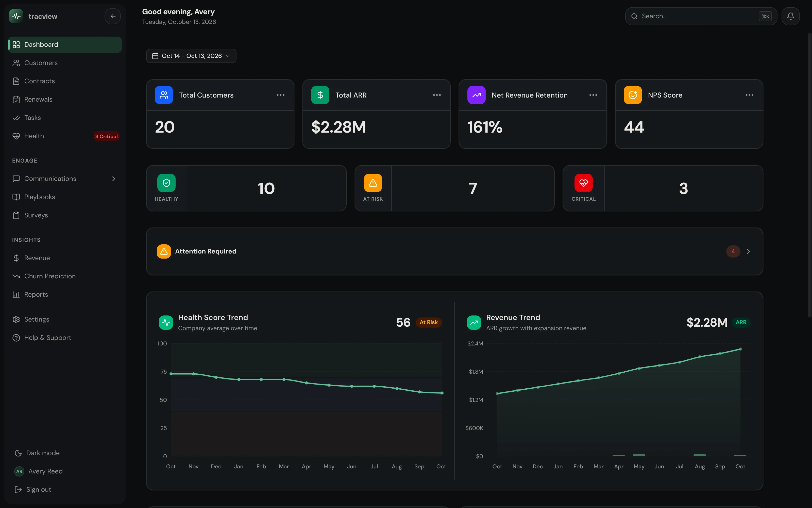The height and width of the screenshot is (508, 812).
Task: Click the last Oct point on Revenue Trend
Action: pos(740,349)
